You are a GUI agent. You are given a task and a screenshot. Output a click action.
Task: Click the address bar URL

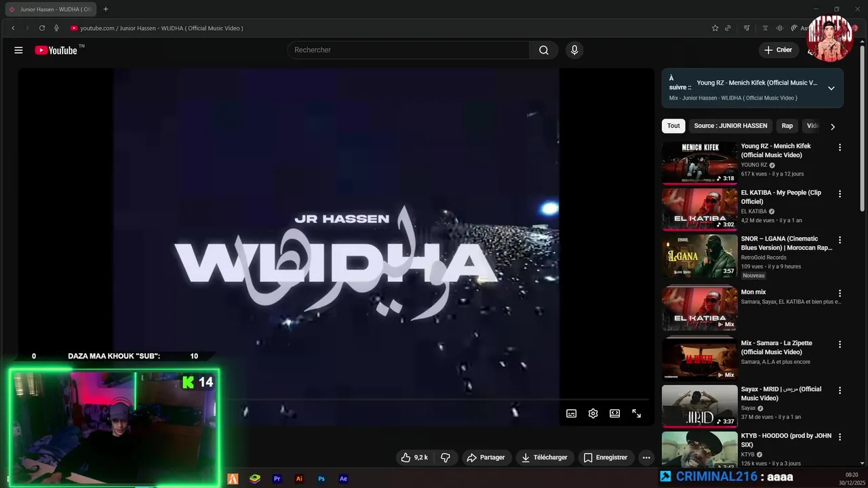(161, 28)
